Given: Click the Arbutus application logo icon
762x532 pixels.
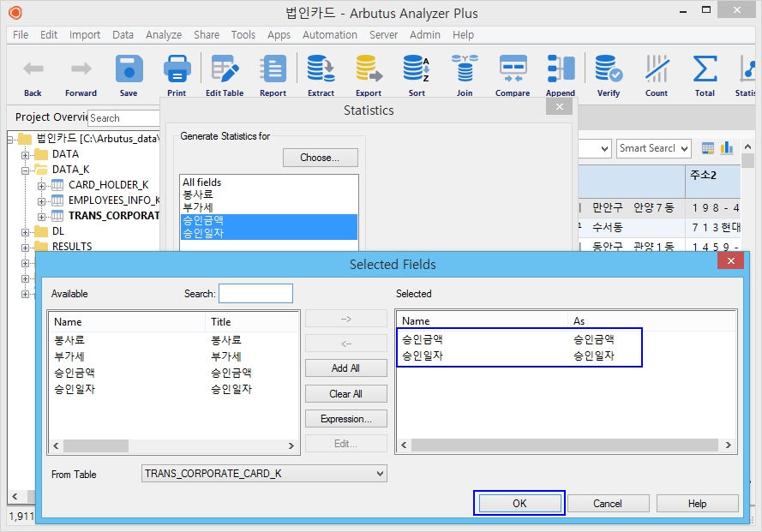Looking at the screenshot, I should click(x=15, y=13).
